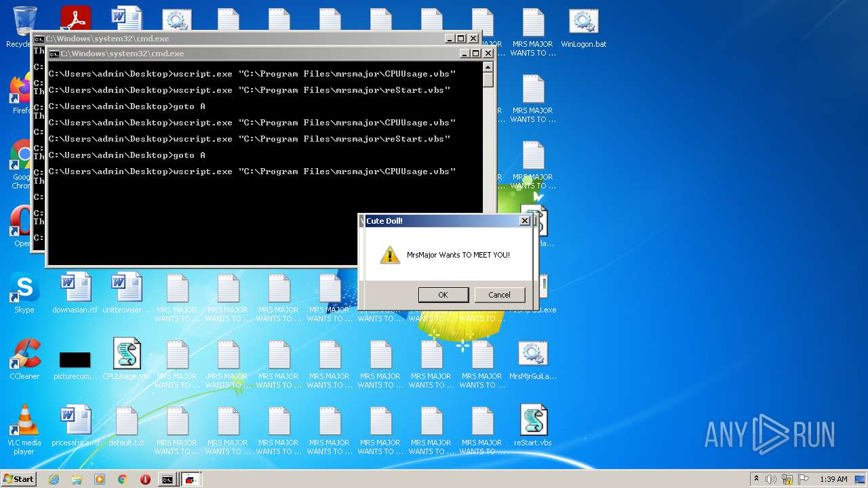Open the network tray icon

(787, 479)
